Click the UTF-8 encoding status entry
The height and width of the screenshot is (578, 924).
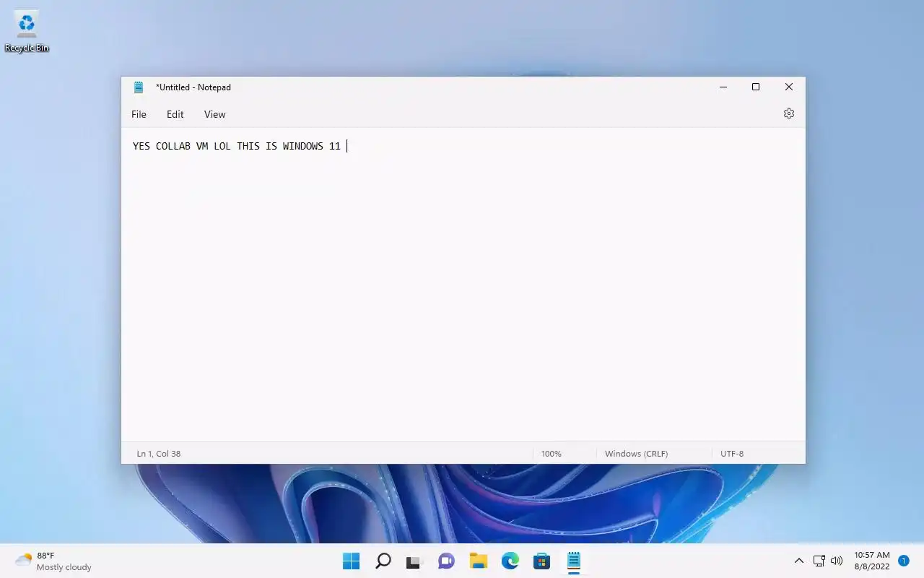(x=731, y=454)
